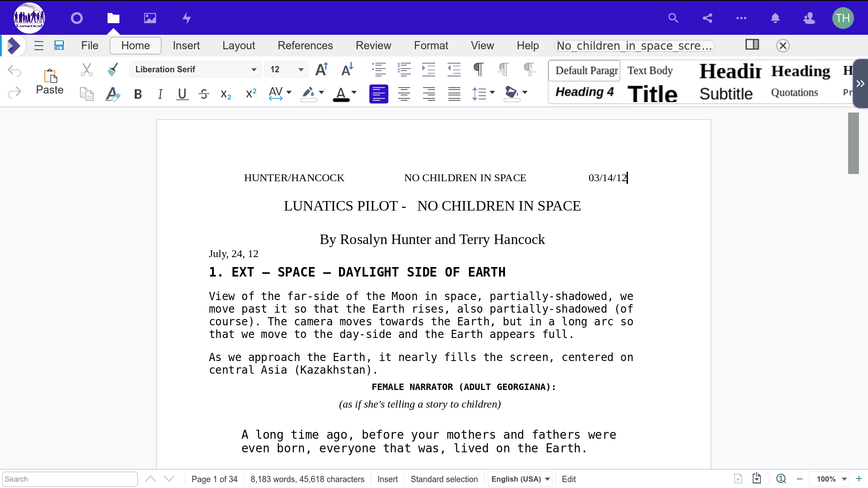Click the Save document icon
The image size is (868, 488).
[x=59, y=45]
